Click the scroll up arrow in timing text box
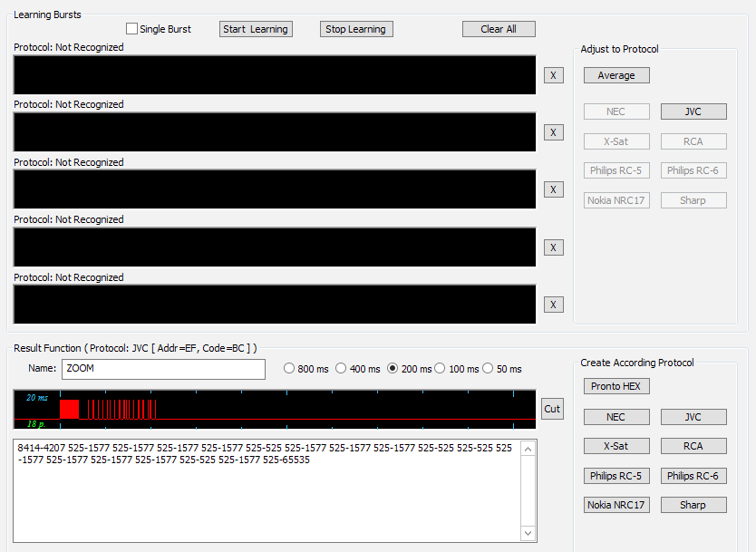 [528, 450]
